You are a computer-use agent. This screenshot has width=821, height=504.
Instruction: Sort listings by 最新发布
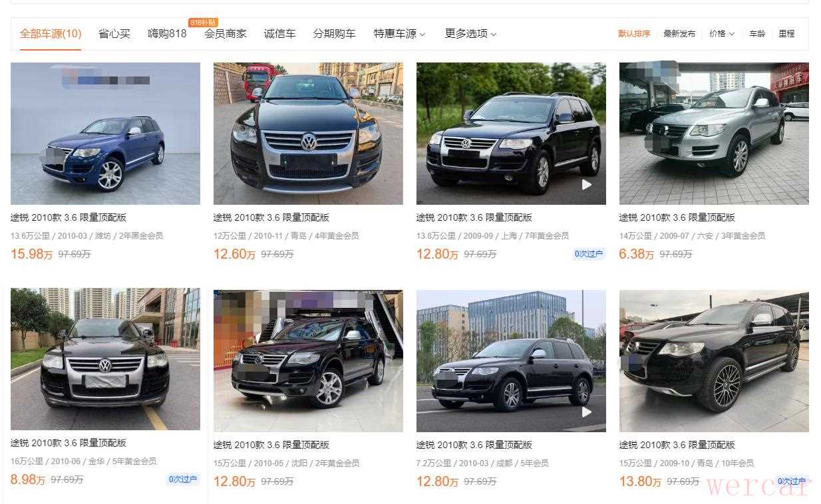coord(679,33)
